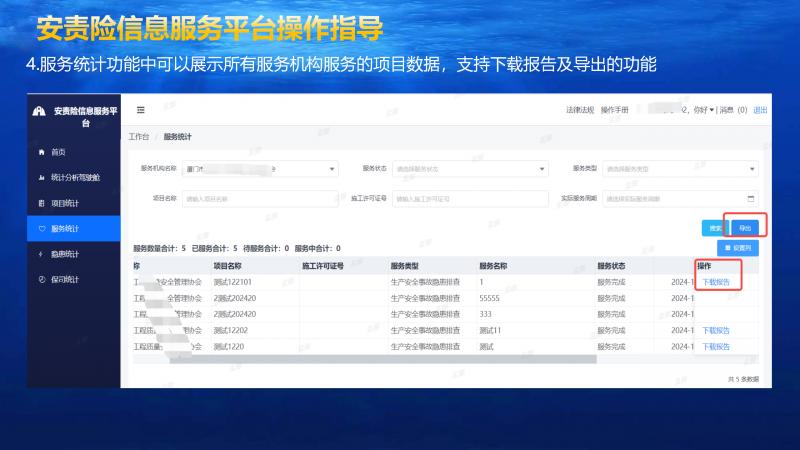Click the heart icon beside 服务统计

pyautogui.click(x=42, y=229)
